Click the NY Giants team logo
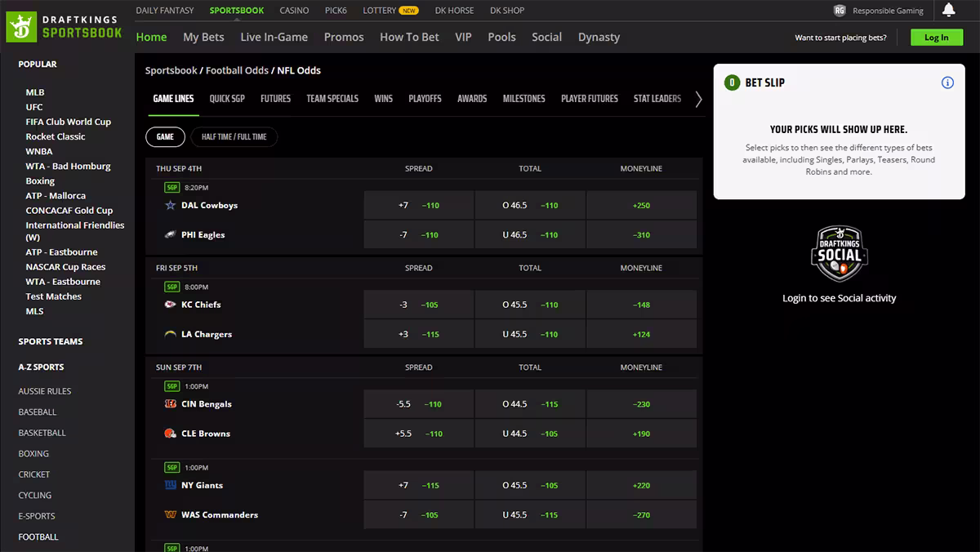The image size is (980, 552). (170, 485)
